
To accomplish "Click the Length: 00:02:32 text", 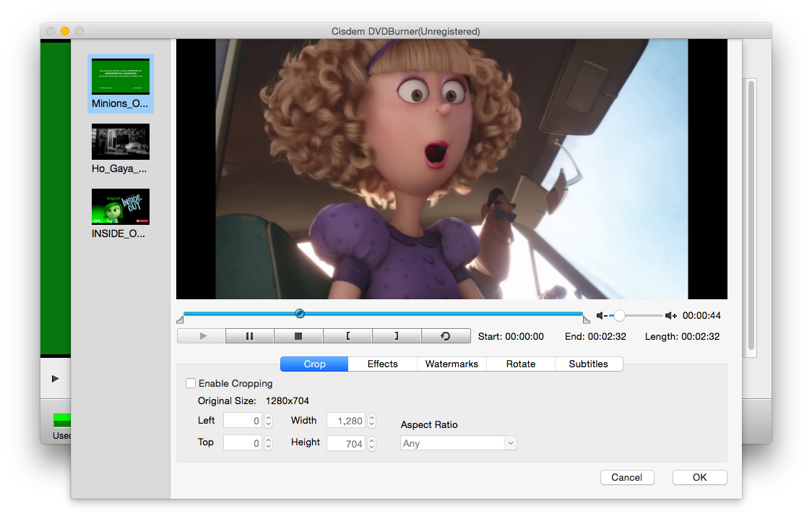I will click(682, 337).
